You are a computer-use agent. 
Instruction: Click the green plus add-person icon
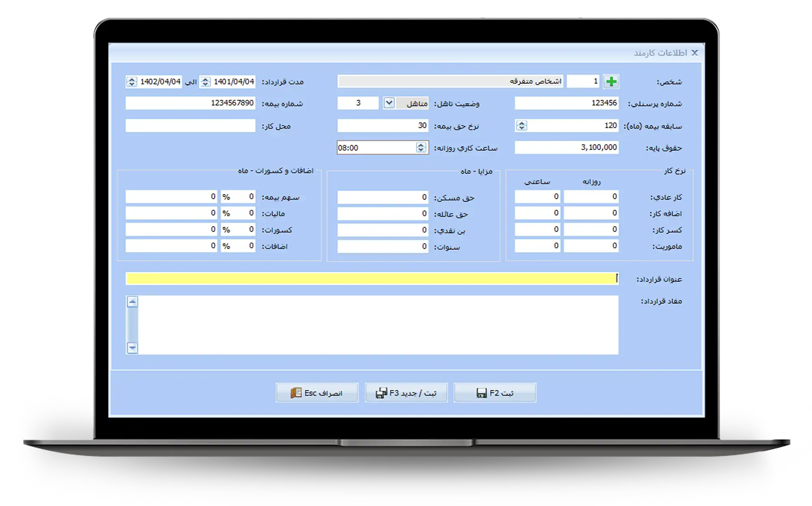coord(611,82)
